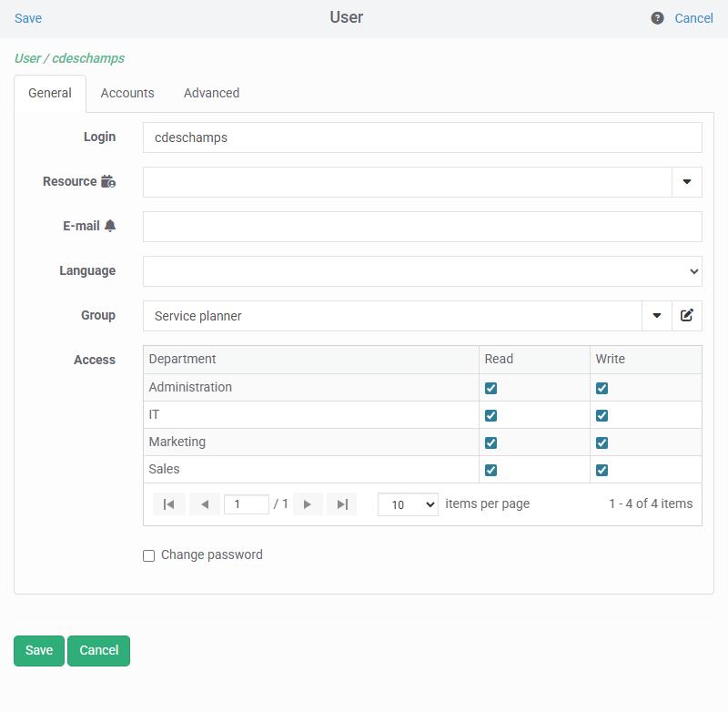The image size is (728, 712).
Task: Click the page number input box
Action: pos(246,504)
